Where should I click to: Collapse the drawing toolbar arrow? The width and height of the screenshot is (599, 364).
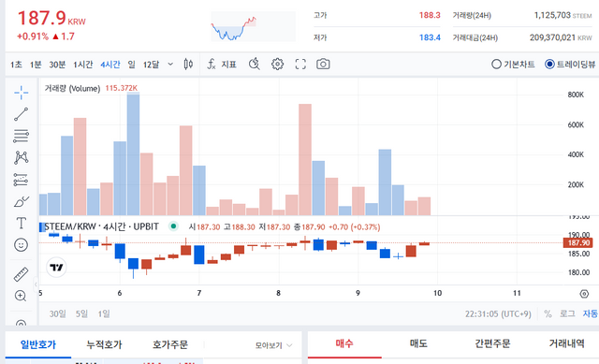[36, 284]
